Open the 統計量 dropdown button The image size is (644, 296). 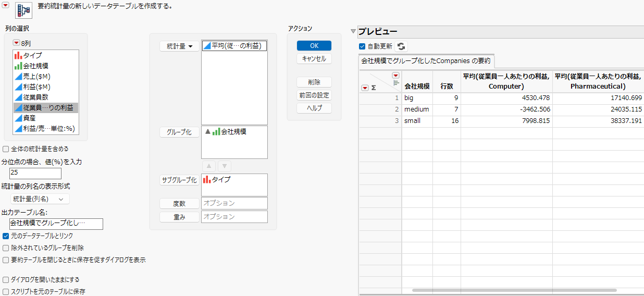[179, 46]
